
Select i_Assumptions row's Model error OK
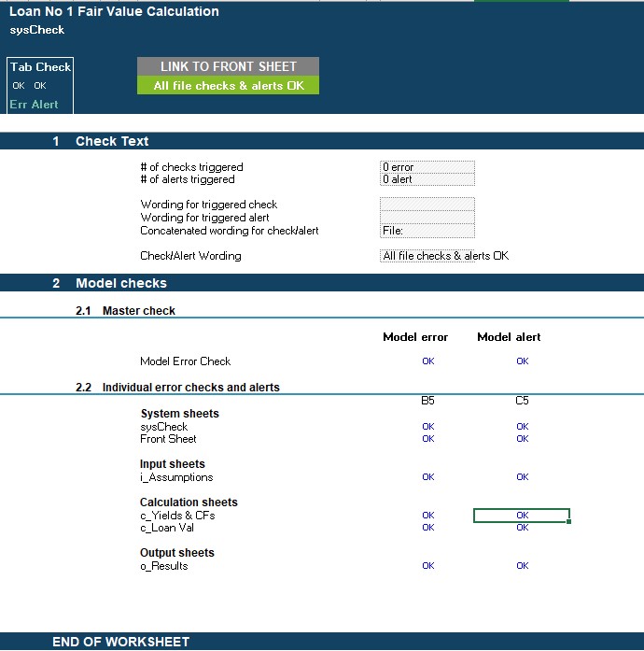pos(428,477)
